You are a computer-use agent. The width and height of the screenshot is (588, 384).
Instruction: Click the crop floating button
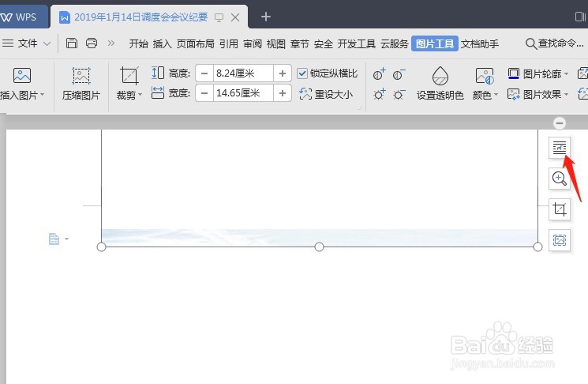pyautogui.click(x=560, y=209)
